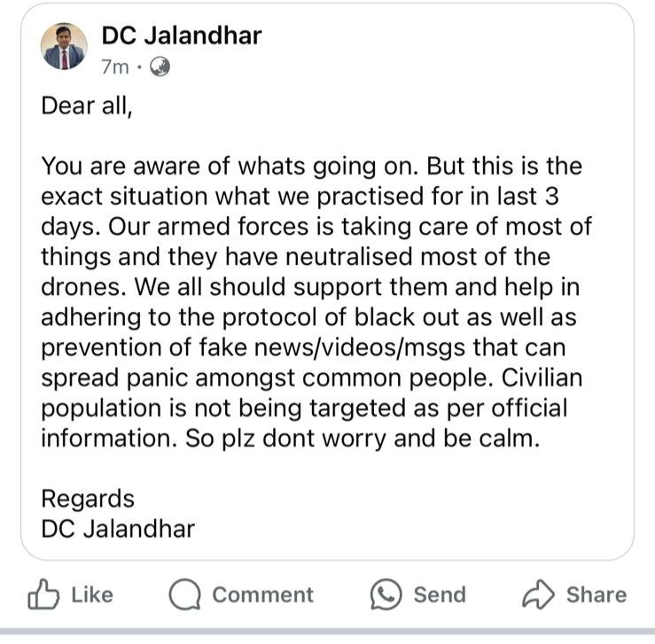The height and width of the screenshot is (644, 655).
Task: Open DC Jalandhar's profile picture
Action: coord(65,47)
